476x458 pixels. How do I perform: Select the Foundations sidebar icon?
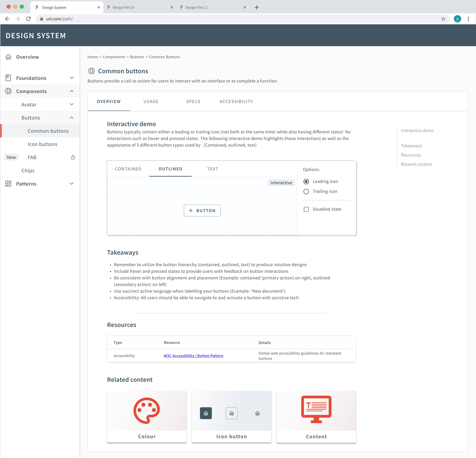(9, 78)
